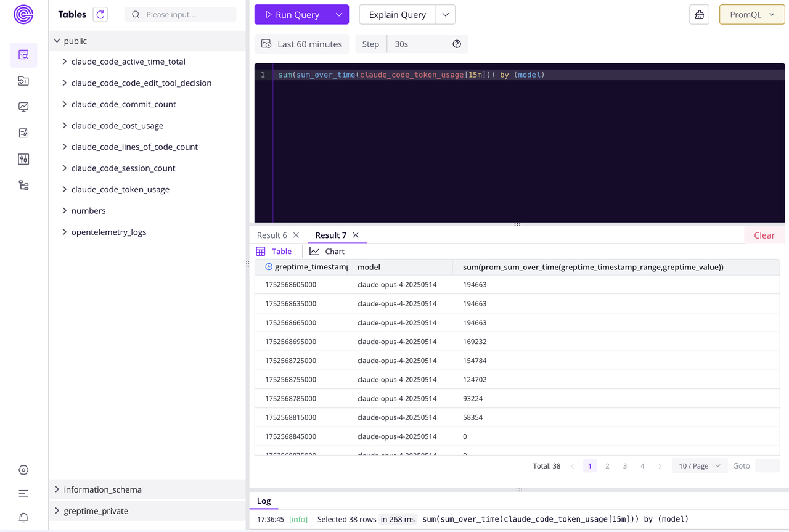Click the clear code broom icon
This screenshot has width=789, height=532.
[699, 15]
